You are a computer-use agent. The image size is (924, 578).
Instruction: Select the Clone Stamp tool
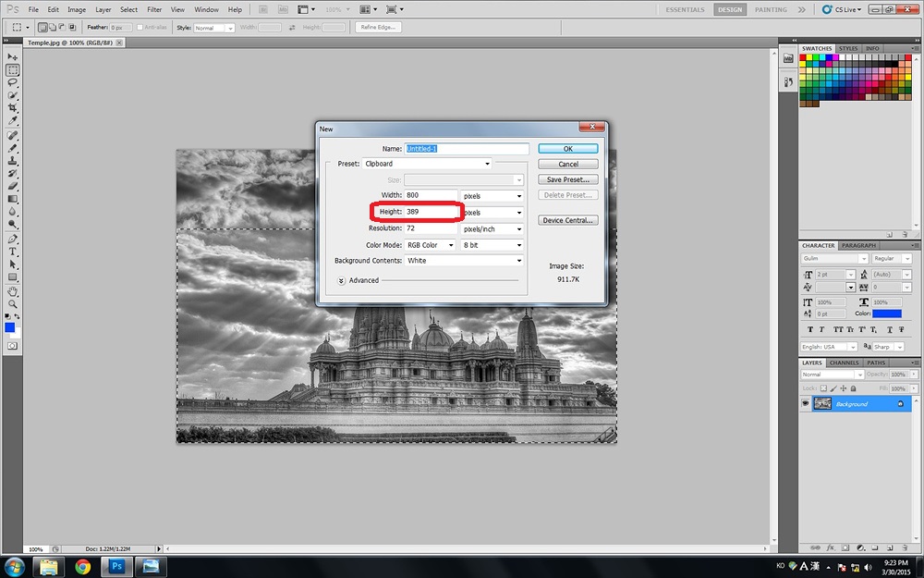(x=13, y=161)
